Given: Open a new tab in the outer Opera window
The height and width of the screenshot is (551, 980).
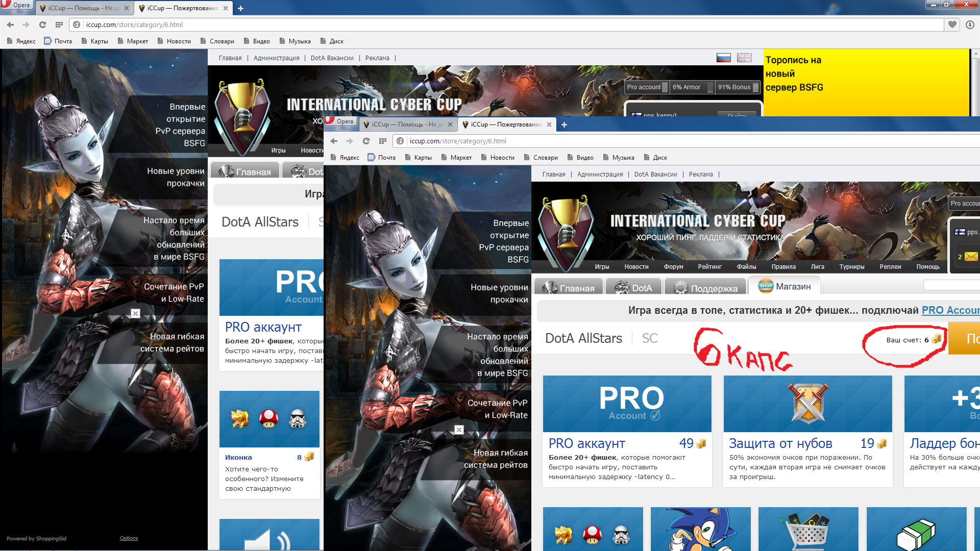Looking at the screenshot, I should coord(240,8).
